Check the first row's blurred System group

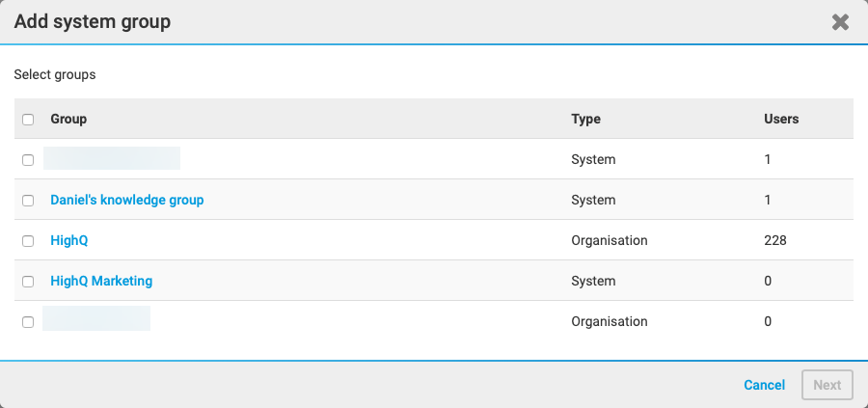[x=28, y=160]
